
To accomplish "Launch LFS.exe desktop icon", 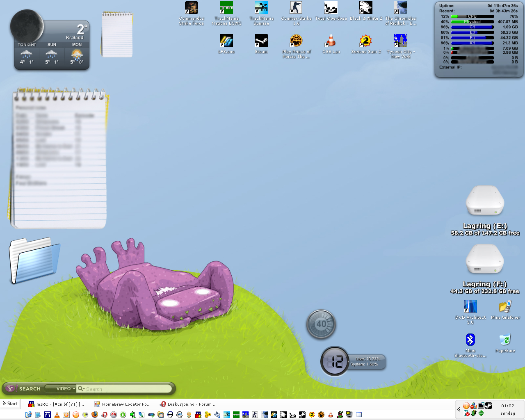I will tap(226, 44).
